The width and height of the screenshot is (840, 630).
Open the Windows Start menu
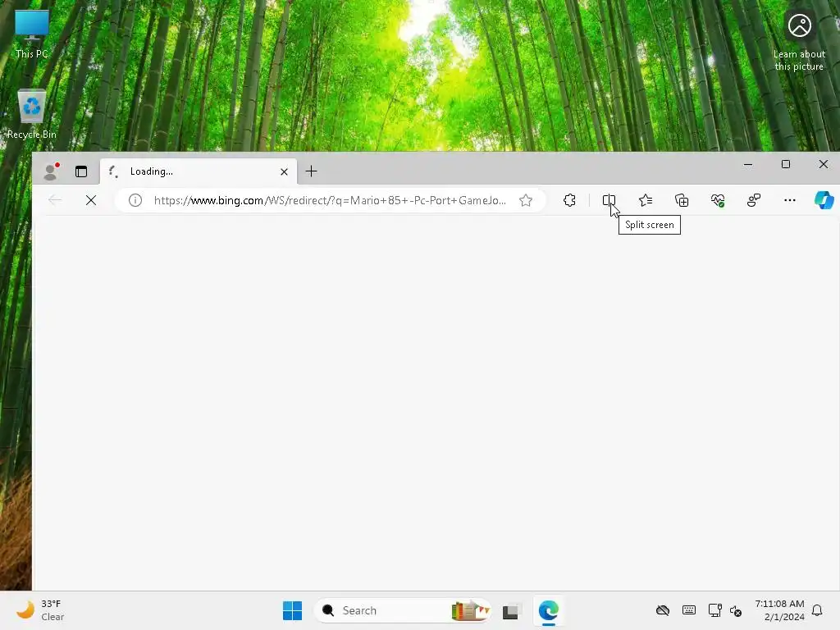tap(292, 610)
